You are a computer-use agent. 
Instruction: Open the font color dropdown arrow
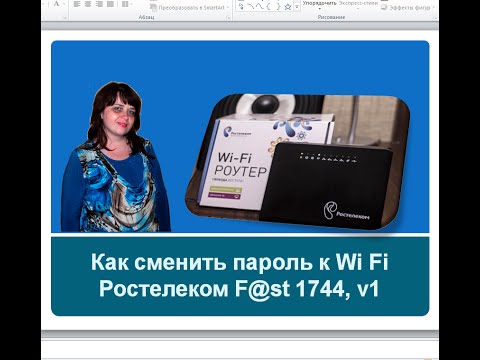(64, 4)
